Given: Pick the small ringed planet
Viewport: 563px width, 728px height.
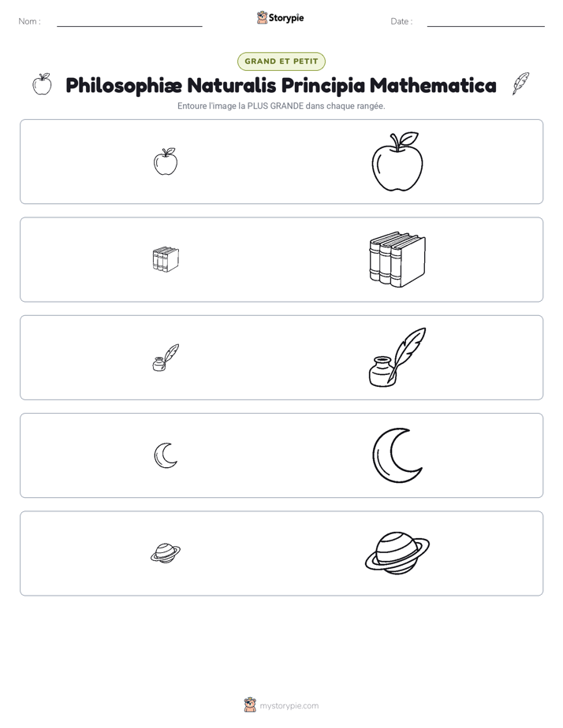Looking at the screenshot, I should (166, 553).
